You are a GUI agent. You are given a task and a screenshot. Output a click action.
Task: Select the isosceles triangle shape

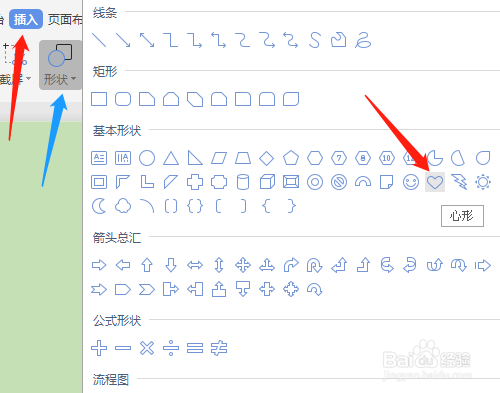click(171, 158)
